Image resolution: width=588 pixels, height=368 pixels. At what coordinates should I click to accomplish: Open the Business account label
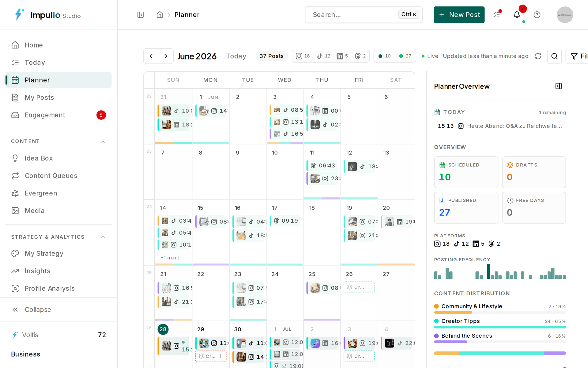tap(26, 354)
